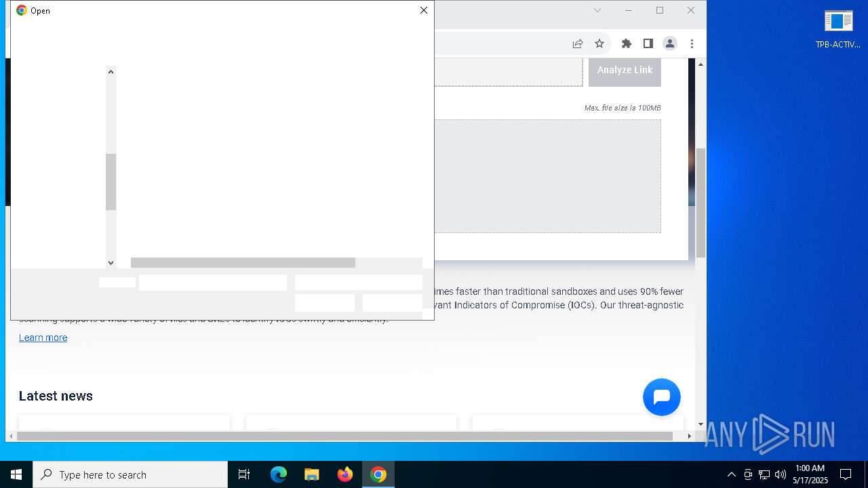Open Task View on the taskbar
Screen dimensions: 868x488
(244, 474)
